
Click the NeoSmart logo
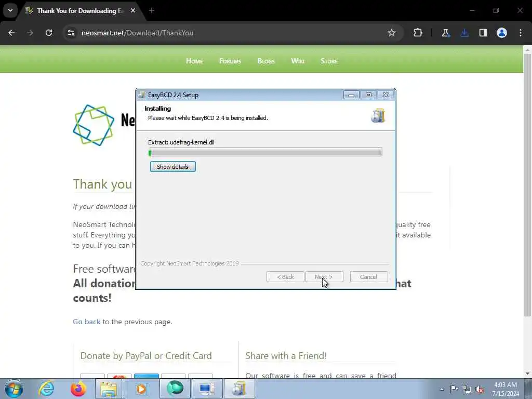click(94, 125)
